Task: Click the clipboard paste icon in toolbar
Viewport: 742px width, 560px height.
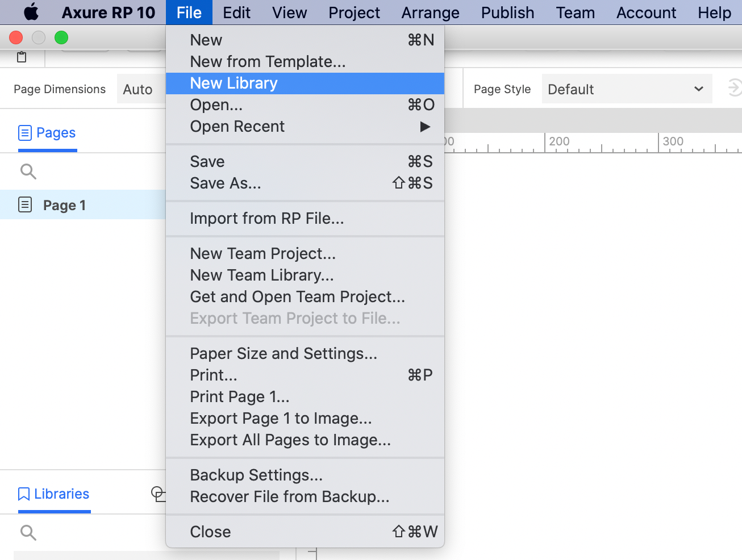Action: tap(22, 57)
